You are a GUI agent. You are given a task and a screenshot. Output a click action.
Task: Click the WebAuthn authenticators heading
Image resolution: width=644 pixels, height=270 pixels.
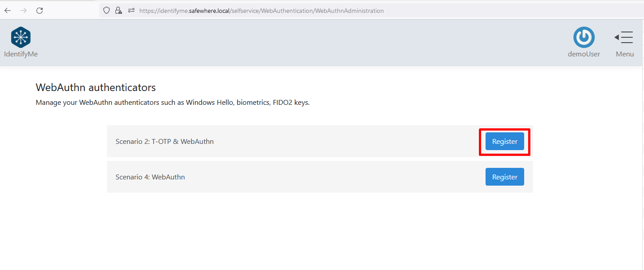(x=95, y=87)
